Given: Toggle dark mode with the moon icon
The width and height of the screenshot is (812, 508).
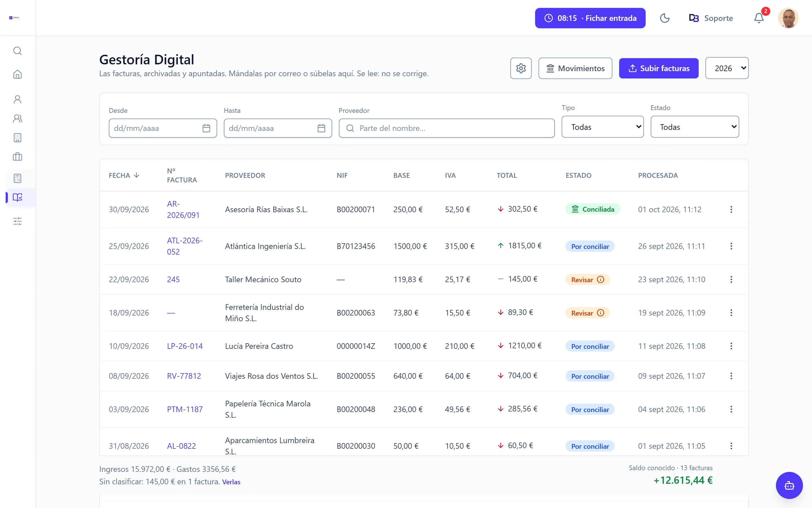Looking at the screenshot, I should 665,18.
